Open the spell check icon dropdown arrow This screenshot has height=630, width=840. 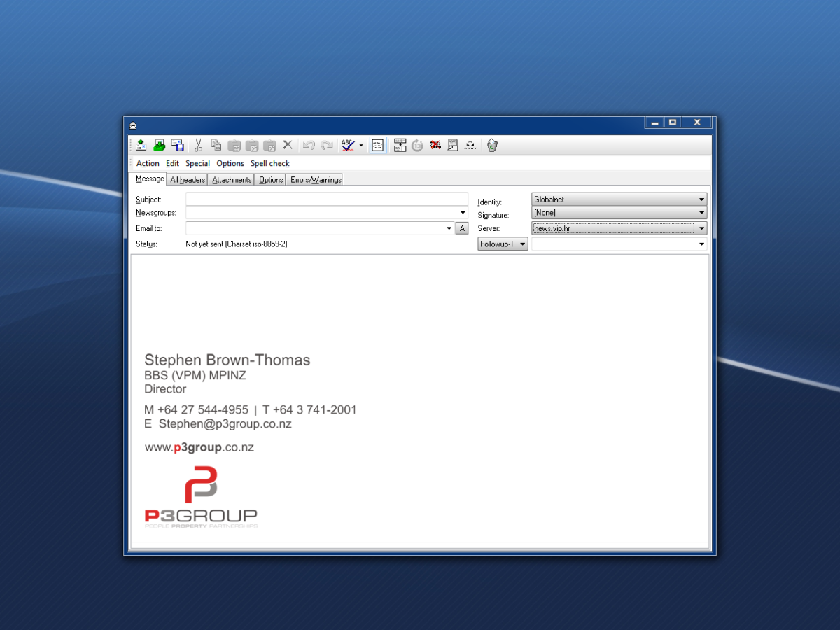pos(361,145)
